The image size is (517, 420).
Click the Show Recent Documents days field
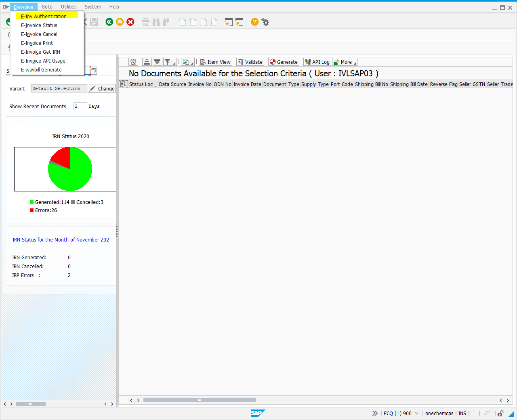click(80, 106)
